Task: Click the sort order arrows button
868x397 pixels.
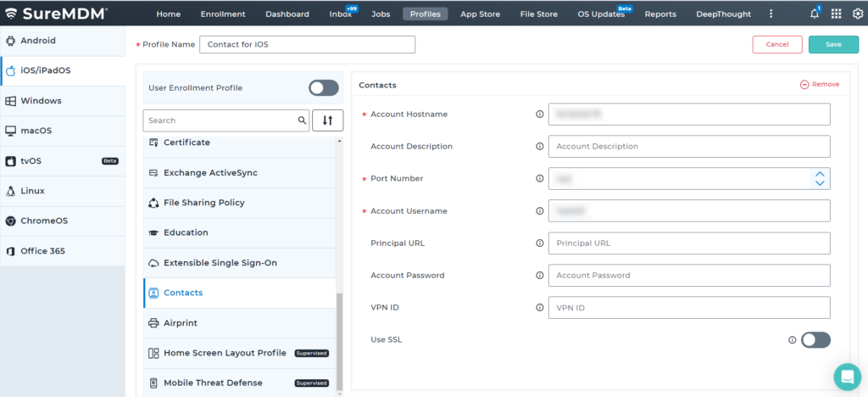Action: (327, 120)
